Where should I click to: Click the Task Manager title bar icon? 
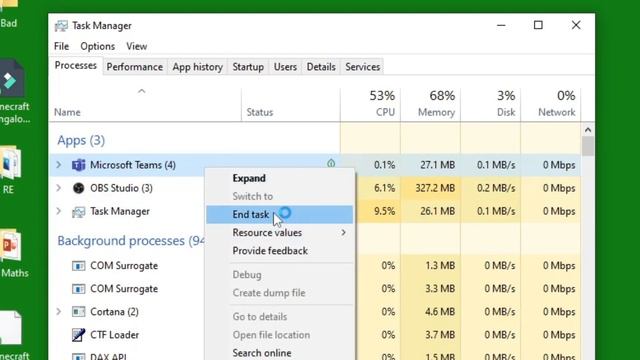[61, 26]
